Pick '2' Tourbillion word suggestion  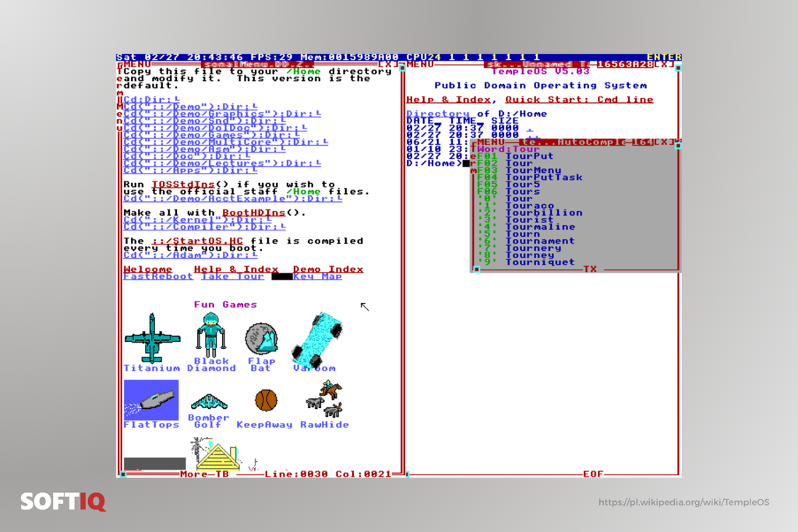(x=530, y=213)
